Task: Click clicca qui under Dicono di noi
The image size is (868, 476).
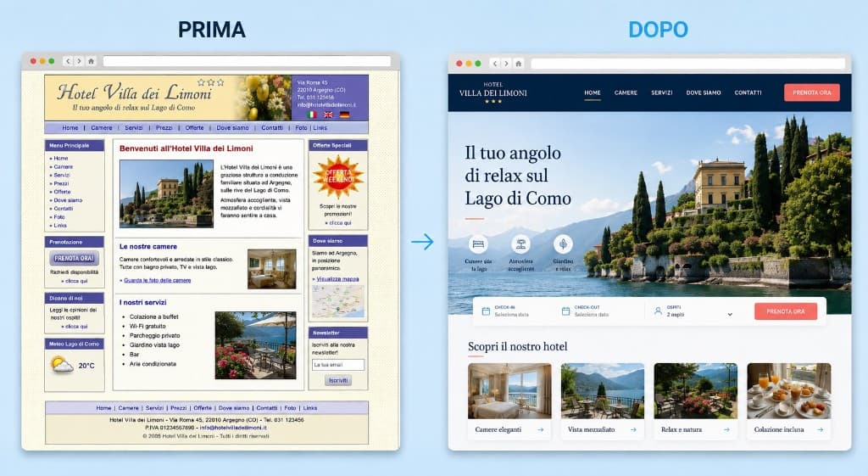Action: tap(76, 327)
